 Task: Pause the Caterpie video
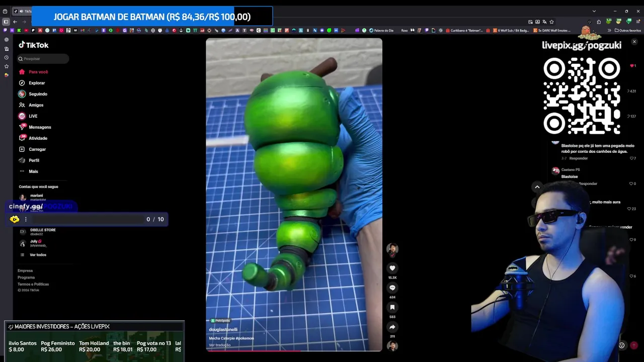294,195
